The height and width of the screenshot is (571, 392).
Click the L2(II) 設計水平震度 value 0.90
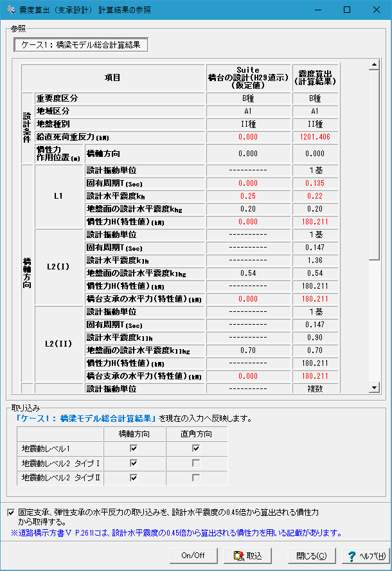315,338
